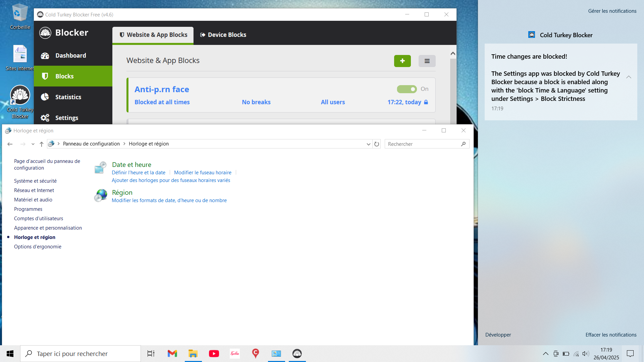Click the Cold Turkey turkey logo icon

pos(45,33)
